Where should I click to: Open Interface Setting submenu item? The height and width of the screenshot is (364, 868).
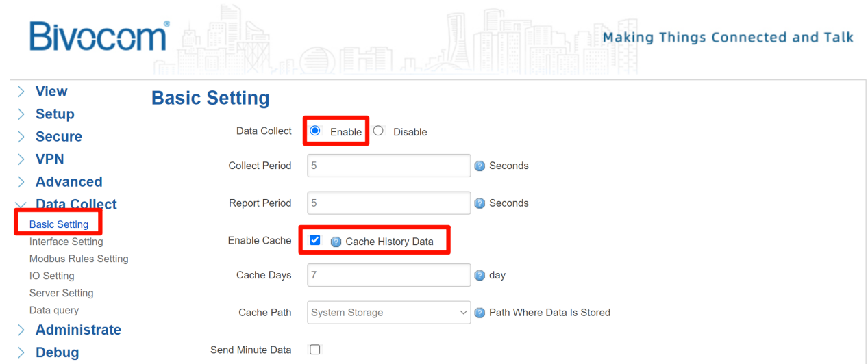[66, 242]
